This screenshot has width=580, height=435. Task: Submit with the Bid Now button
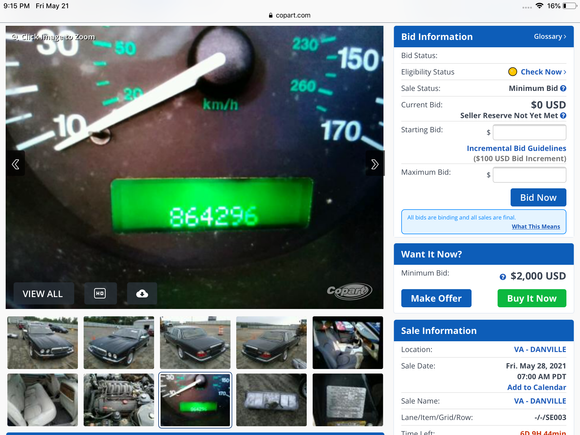[538, 198]
